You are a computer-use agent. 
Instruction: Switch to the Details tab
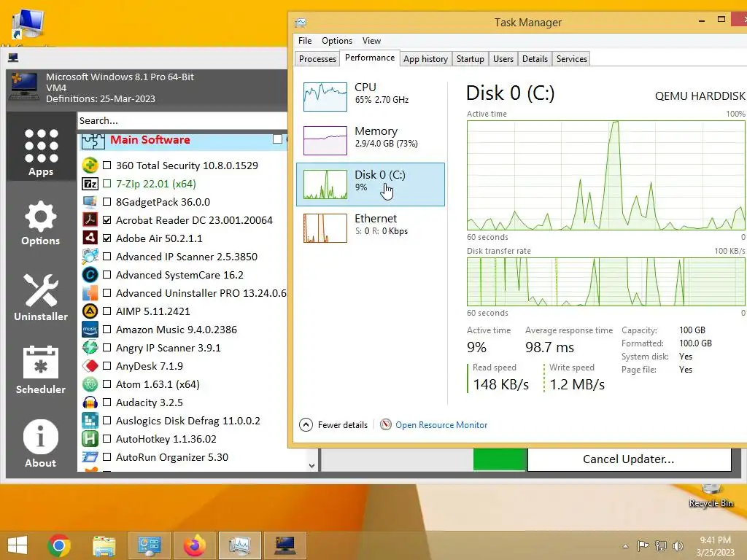click(535, 58)
